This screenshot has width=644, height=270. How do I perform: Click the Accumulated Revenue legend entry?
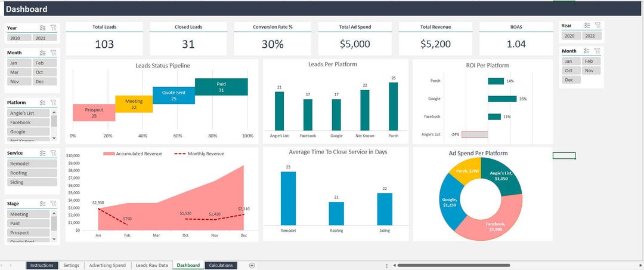(132, 154)
